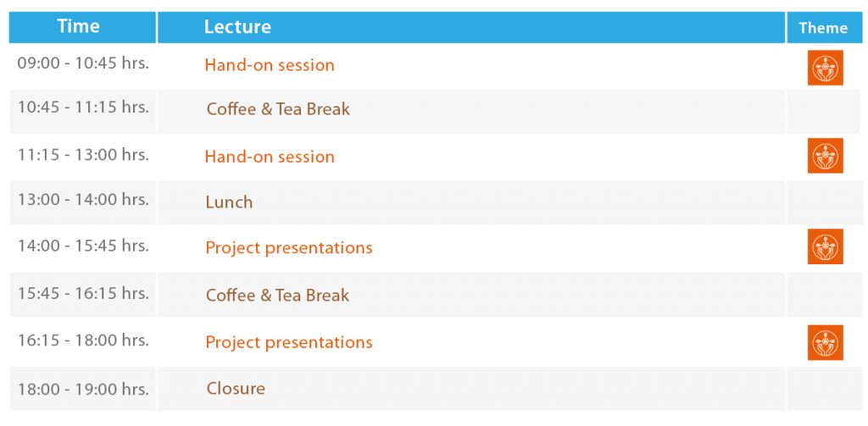Select the 10:45 - 11:15 hrs. time cell
This screenshot has width=868, height=426.
(83, 107)
